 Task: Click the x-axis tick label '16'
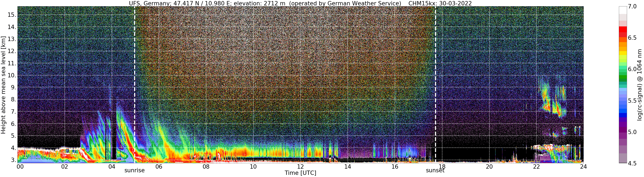[x=395, y=167]
